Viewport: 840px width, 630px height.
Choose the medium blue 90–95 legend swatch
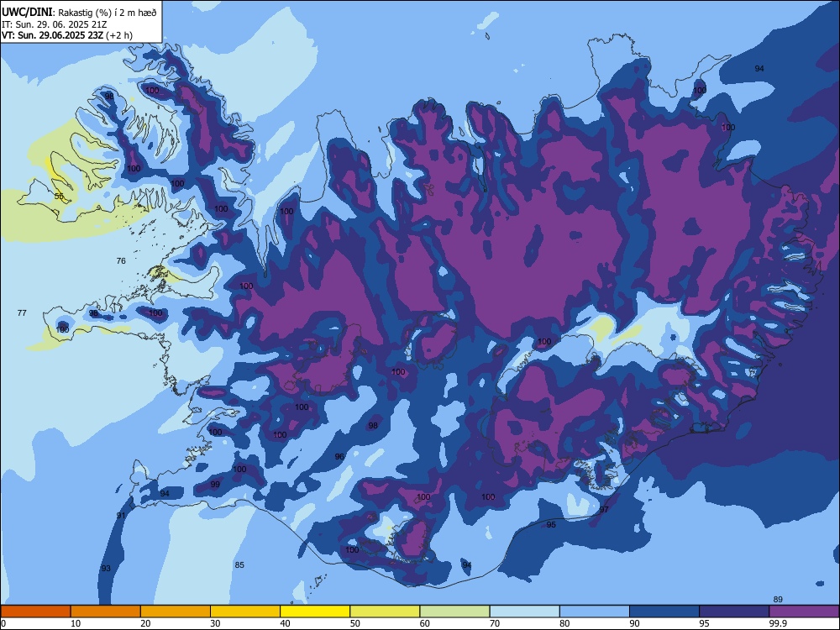(x=664, y=612)
